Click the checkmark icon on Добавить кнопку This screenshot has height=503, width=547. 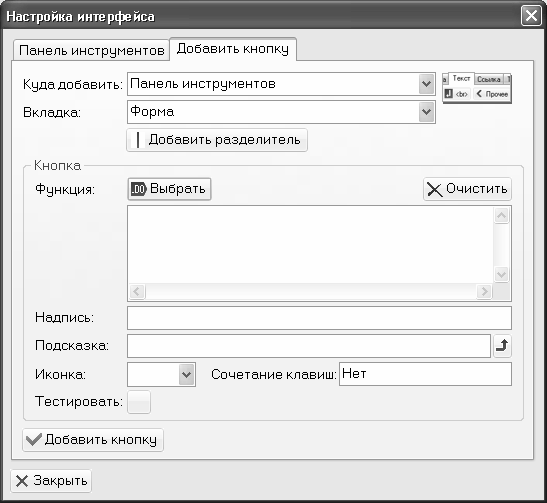coord(34,440)
